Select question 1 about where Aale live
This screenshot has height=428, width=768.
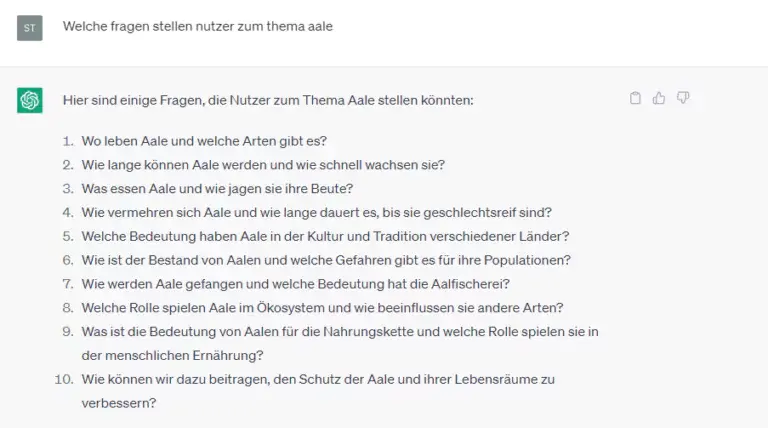(x=204, y=140)
